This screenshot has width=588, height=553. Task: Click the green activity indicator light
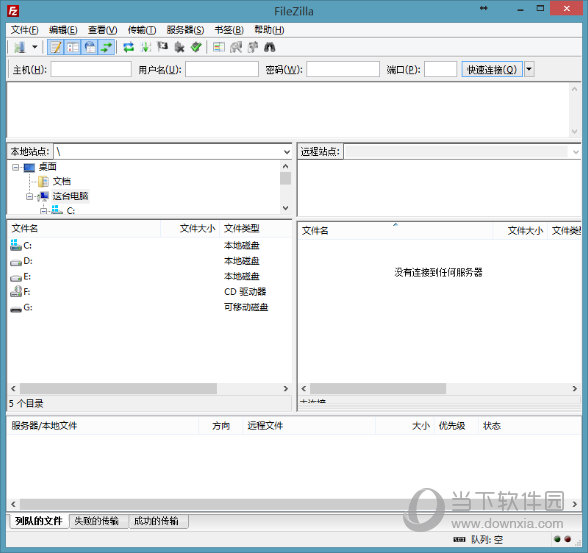click(x=557, y=539)
